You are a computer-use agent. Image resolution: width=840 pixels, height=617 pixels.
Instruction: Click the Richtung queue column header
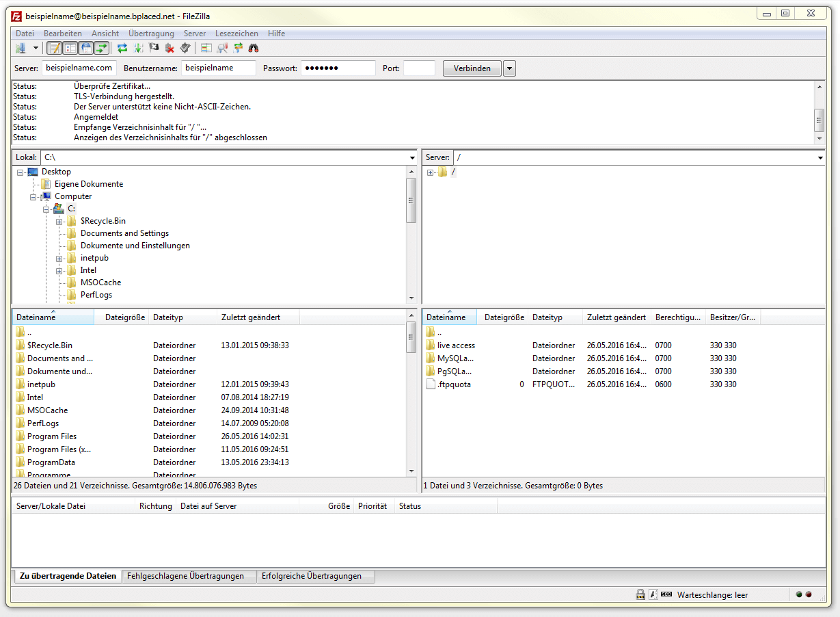[x=155, y=506]
